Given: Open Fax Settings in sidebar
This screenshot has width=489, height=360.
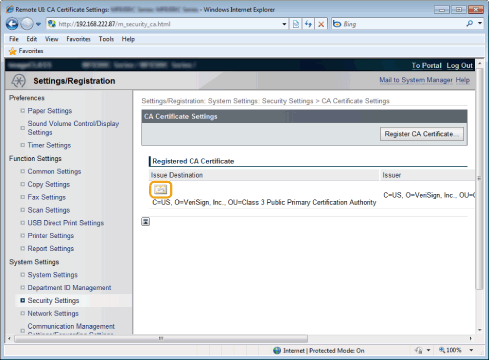Looking at the screenshot, I should pos(47,197).
